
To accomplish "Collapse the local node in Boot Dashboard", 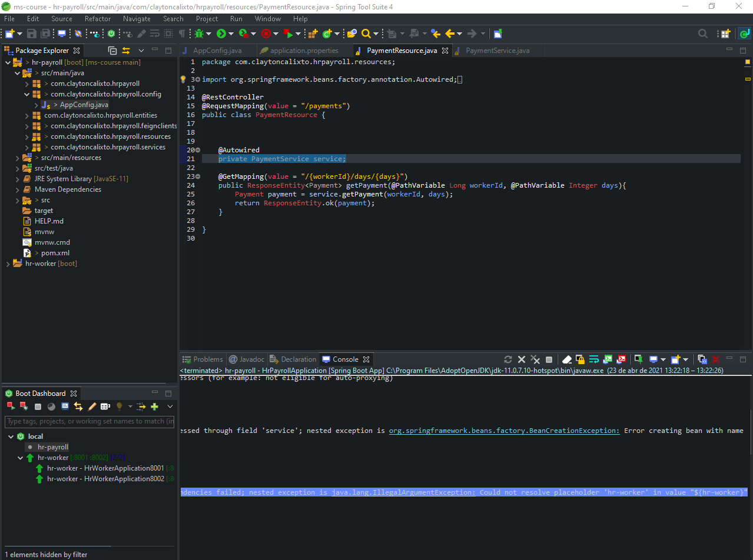I will point(11,436).
